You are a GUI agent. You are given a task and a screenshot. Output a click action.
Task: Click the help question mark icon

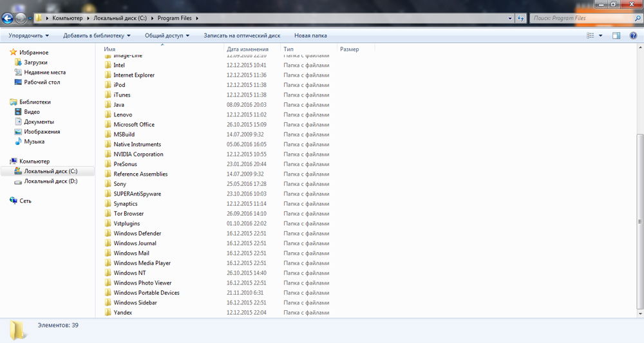632,35
